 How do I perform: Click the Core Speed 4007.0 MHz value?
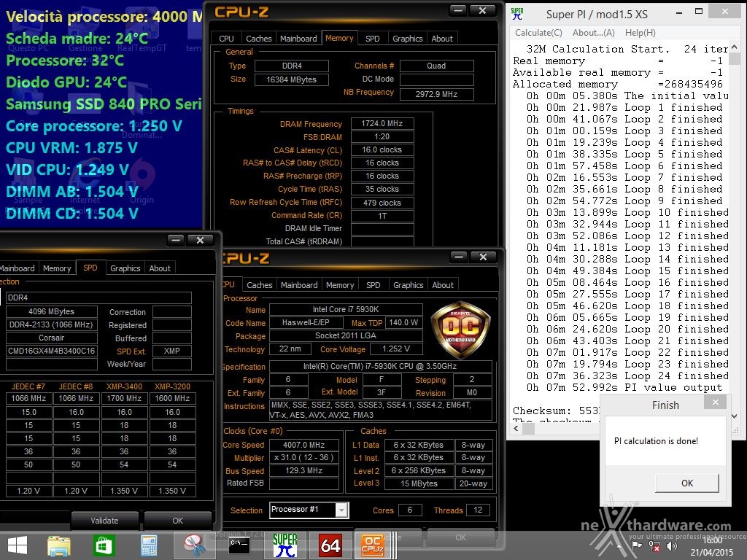(x=304, y=445)
